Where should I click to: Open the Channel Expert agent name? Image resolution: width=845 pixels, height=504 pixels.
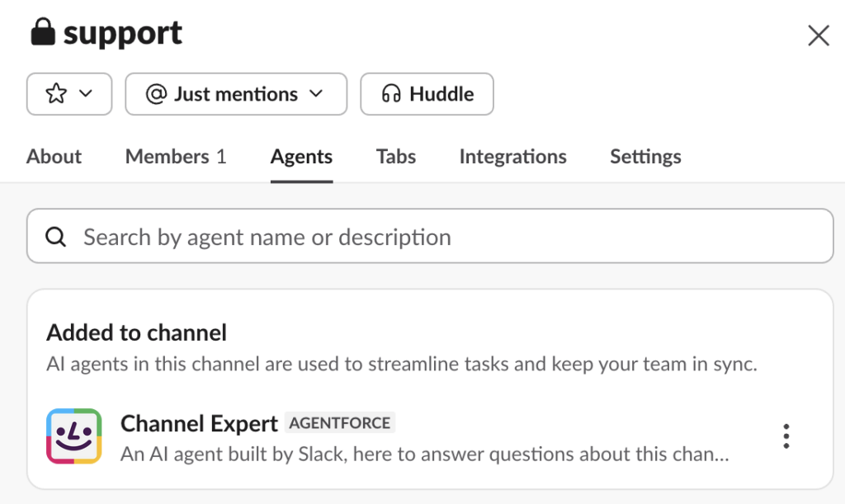click(x=199, y=424)
